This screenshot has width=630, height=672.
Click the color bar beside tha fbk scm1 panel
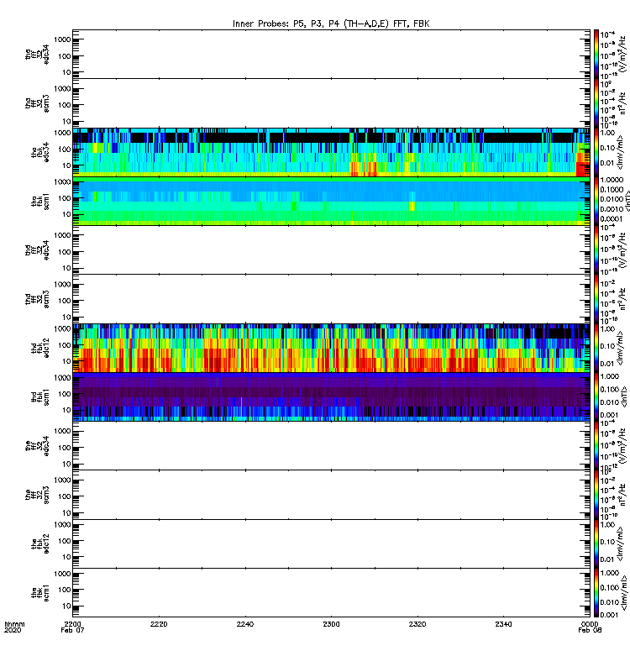pos(596,201)
